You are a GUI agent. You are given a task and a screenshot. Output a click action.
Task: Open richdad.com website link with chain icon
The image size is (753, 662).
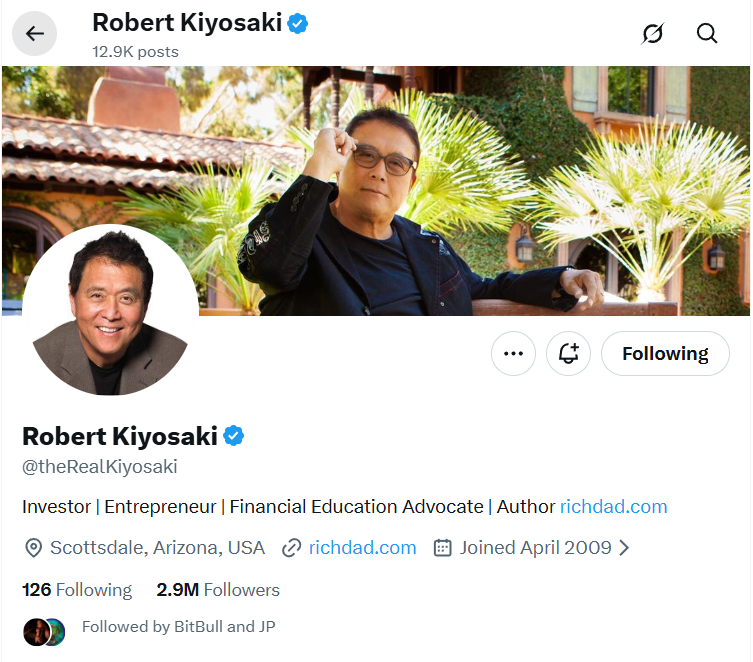pyautogui.click(x=362, y=548)
